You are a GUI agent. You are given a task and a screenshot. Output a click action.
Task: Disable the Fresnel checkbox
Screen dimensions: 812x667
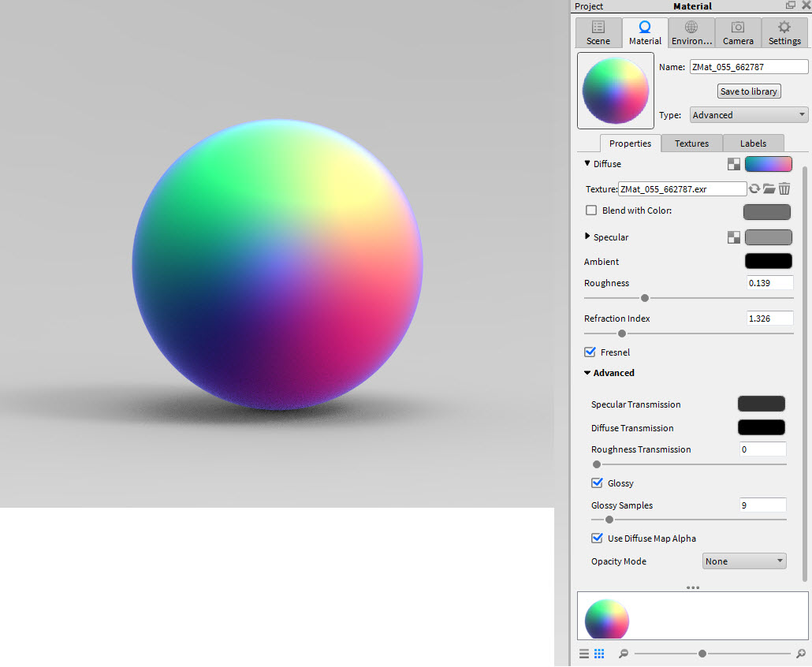point(590,352)
